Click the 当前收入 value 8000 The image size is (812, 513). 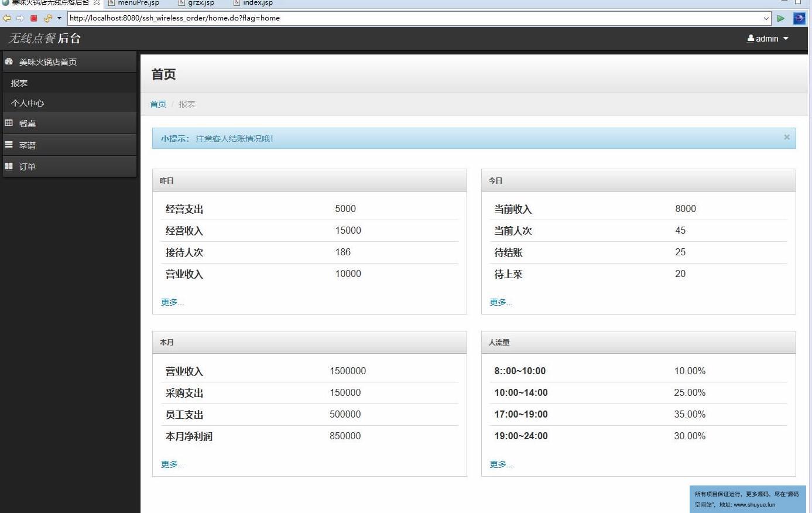(x=686, y=209)
